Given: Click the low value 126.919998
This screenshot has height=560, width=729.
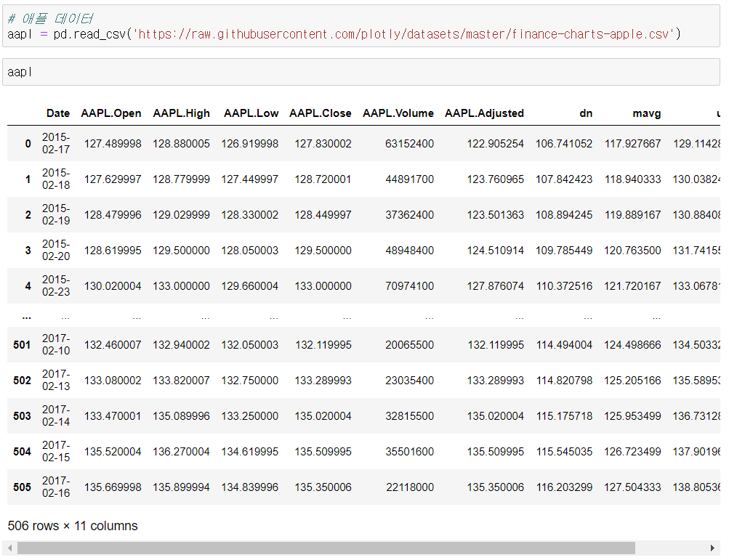Looking at the screenshot, I should pyautogui.click(x=250, y=144).
